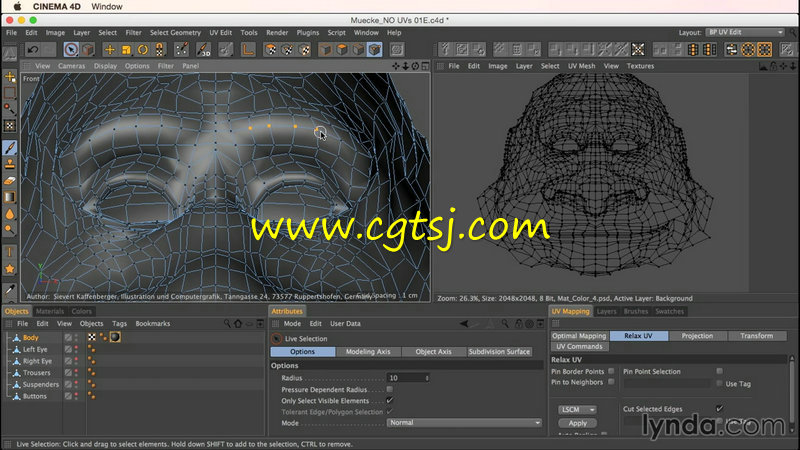Enable the Pin Border Points checkbox

click(611, 370)
